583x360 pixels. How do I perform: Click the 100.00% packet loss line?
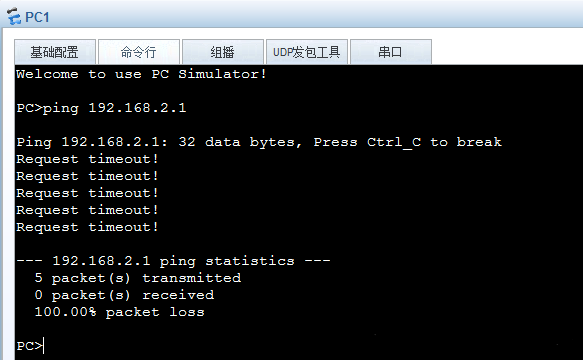click(119, 312)
